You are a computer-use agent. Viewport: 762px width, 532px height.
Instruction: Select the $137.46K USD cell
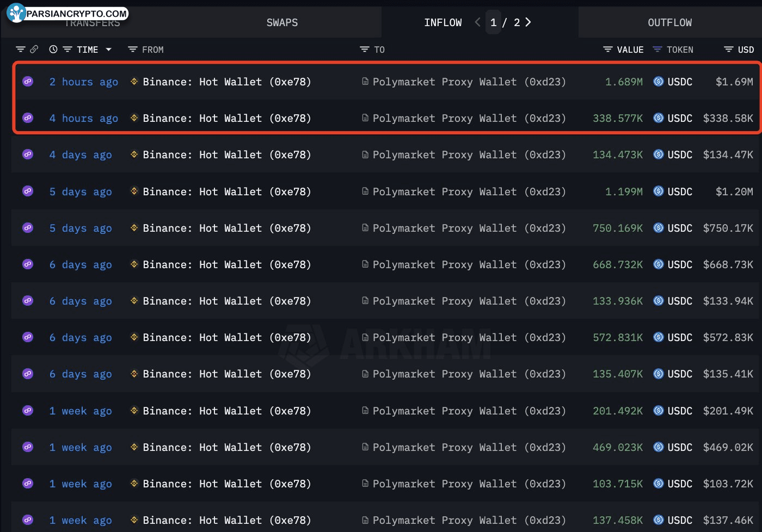pyautogui.click(x=728, y=520)
